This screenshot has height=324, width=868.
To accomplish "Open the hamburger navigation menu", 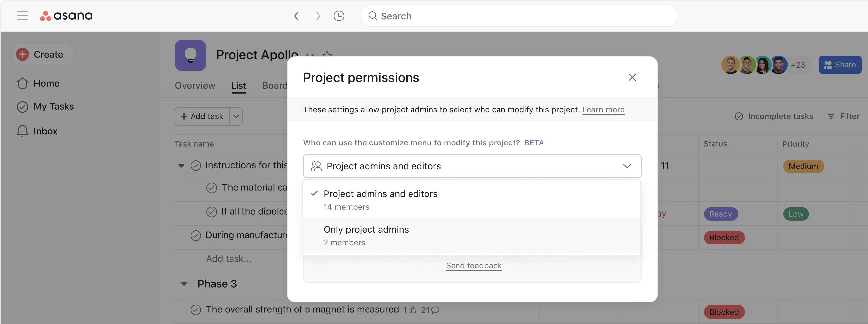I will [22, 16].
